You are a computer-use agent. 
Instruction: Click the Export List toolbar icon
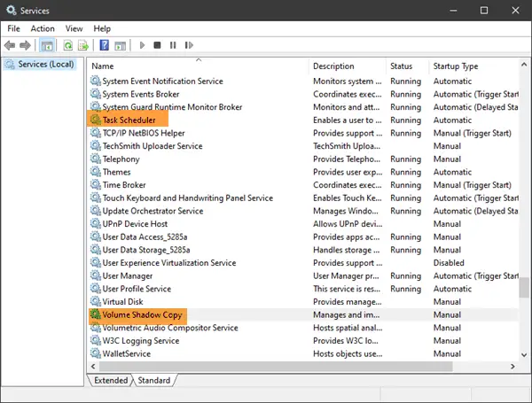coord(83,45)
